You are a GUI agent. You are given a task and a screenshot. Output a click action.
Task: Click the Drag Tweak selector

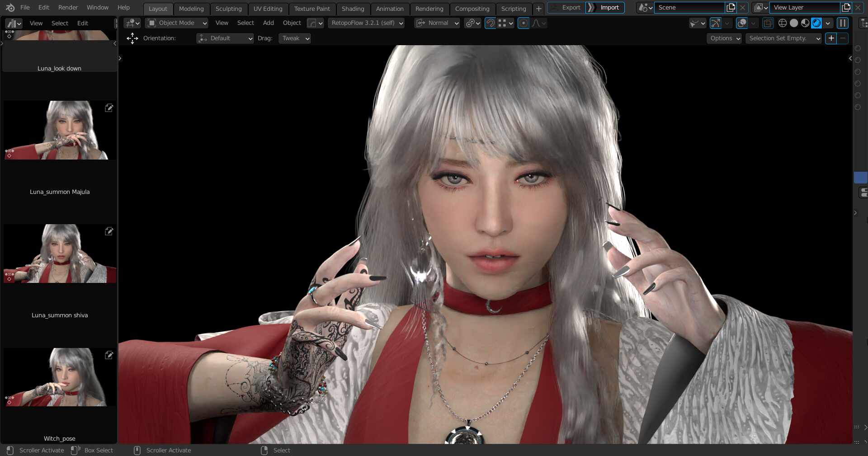(294, 38)
